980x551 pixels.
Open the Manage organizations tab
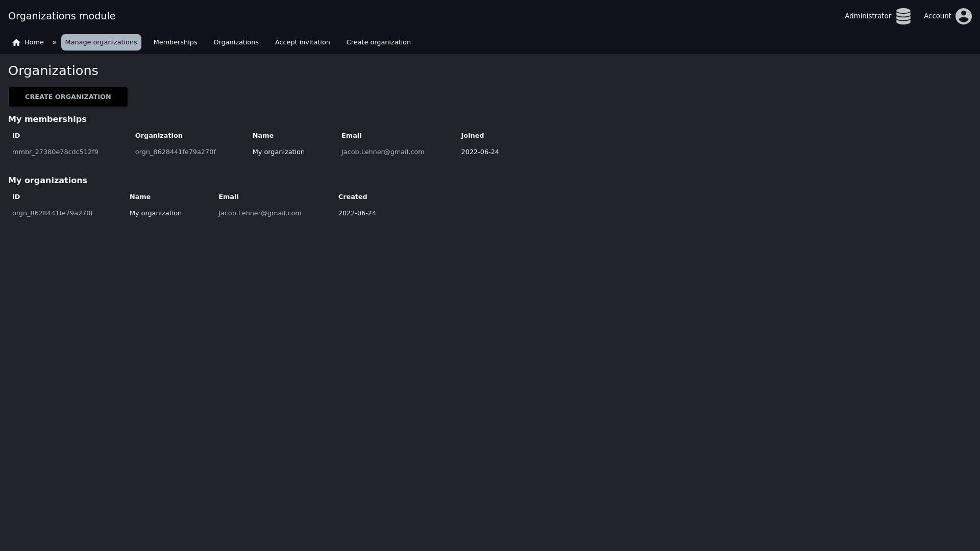click(101, 42)
